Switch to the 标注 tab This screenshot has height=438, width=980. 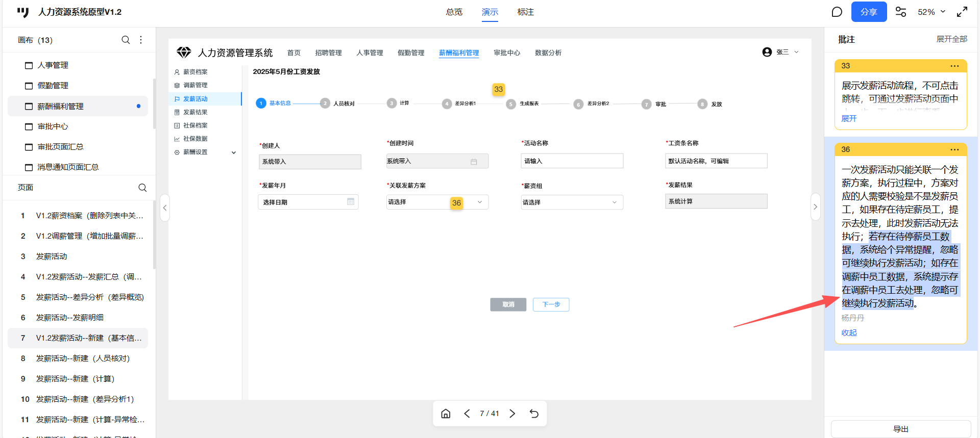[525, 12]
